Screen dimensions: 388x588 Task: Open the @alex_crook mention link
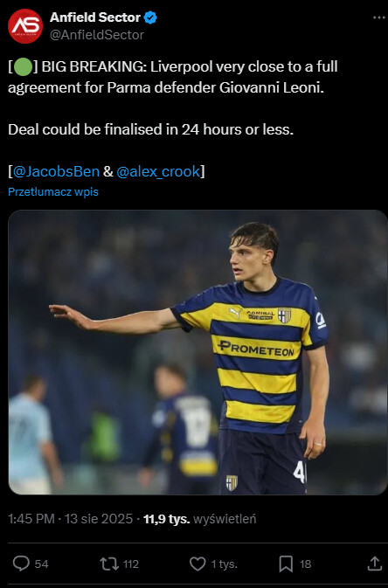158,171
